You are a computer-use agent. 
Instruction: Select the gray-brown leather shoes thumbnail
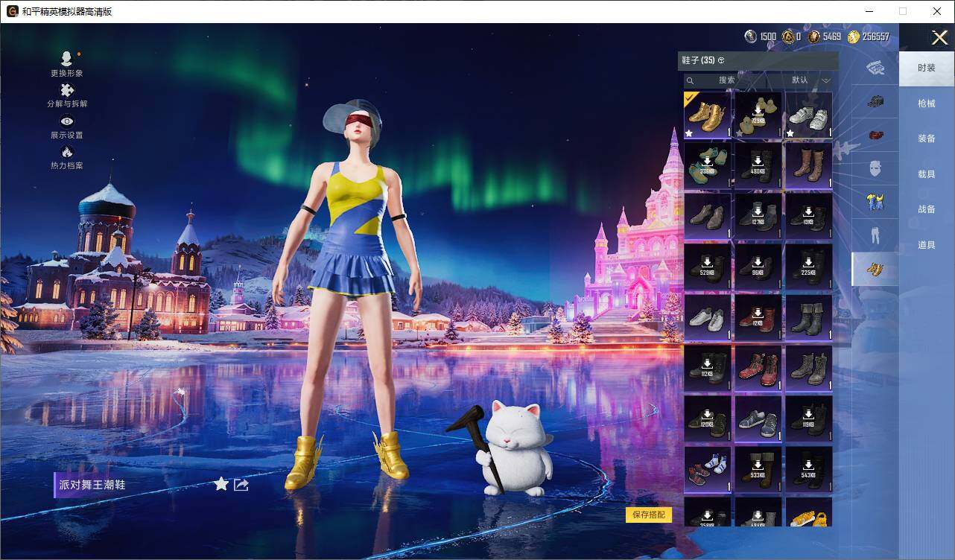coord(708,217)
